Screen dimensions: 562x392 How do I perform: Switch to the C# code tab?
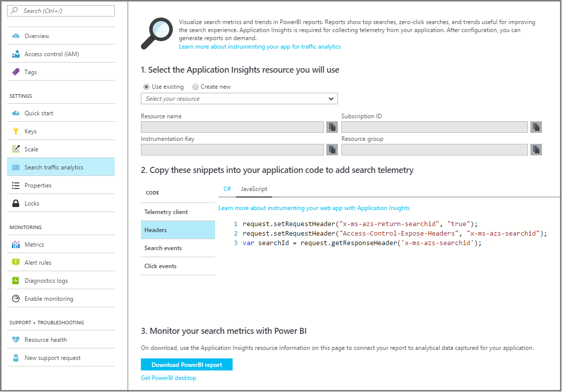(227, 189)
